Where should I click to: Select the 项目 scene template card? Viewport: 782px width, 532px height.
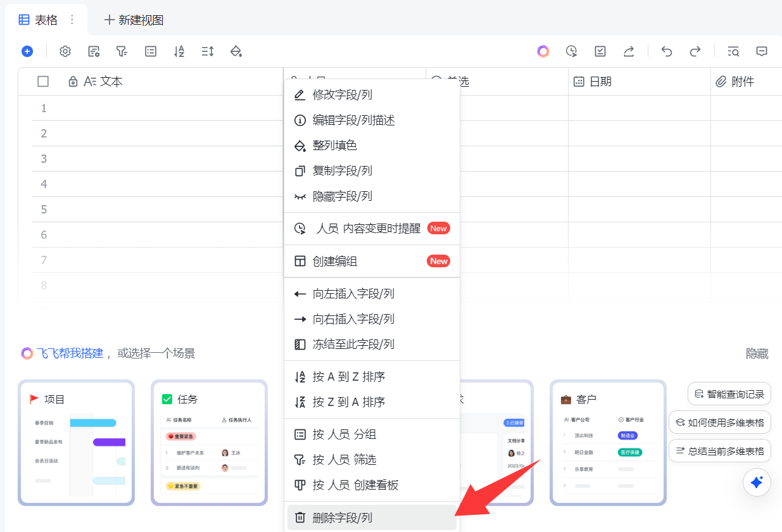[76, 442]
